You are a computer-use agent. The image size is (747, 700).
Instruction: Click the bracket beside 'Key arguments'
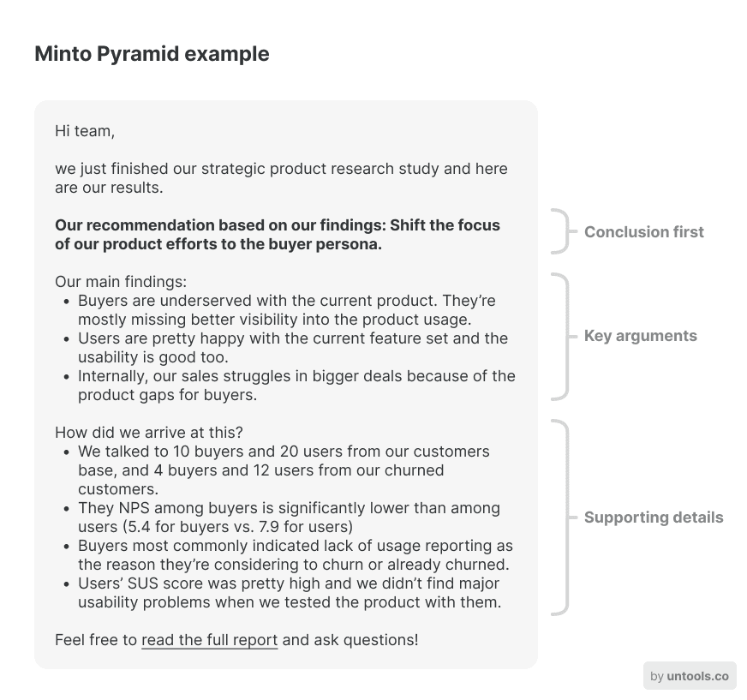coord(563,337)
